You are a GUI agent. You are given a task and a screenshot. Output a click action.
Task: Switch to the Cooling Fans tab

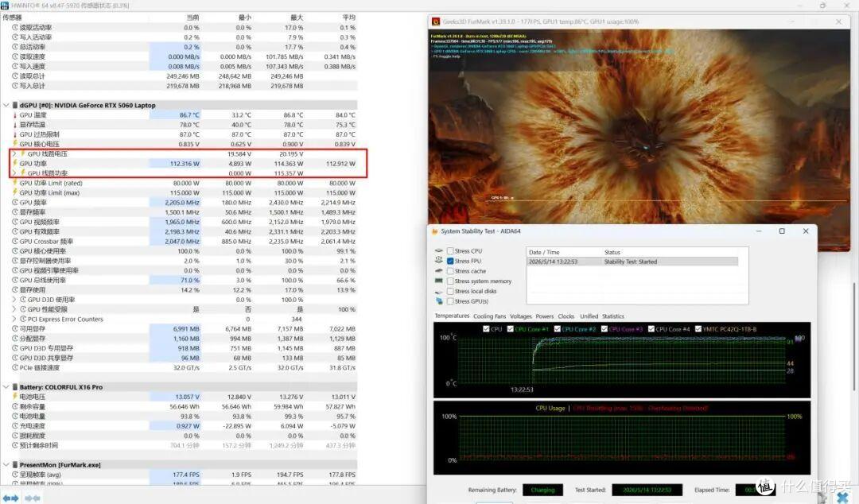(489, 316)
